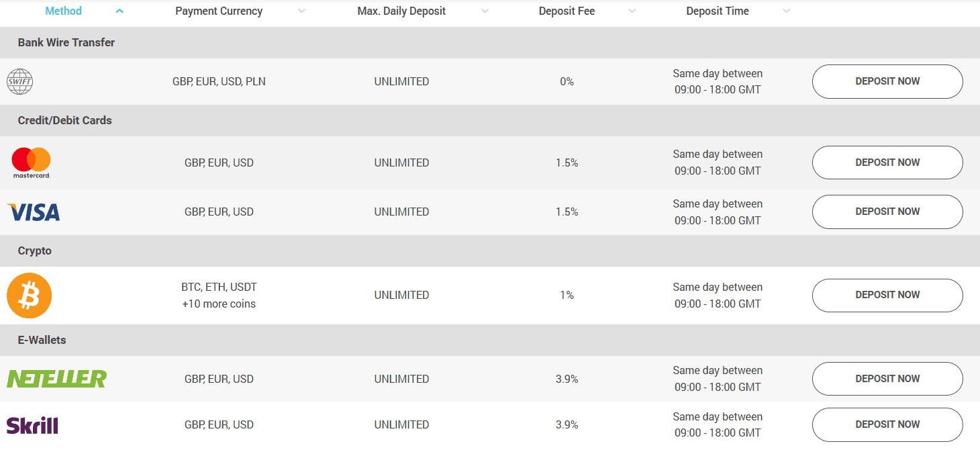Select the E-Wallets section header

click(40, 340)
